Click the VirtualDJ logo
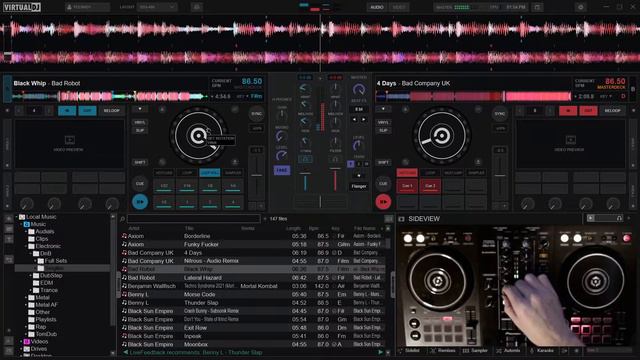 22,7
